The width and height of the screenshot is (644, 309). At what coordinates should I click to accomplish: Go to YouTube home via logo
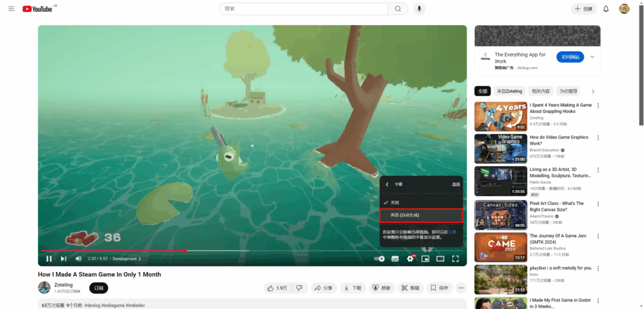point(37,9)
